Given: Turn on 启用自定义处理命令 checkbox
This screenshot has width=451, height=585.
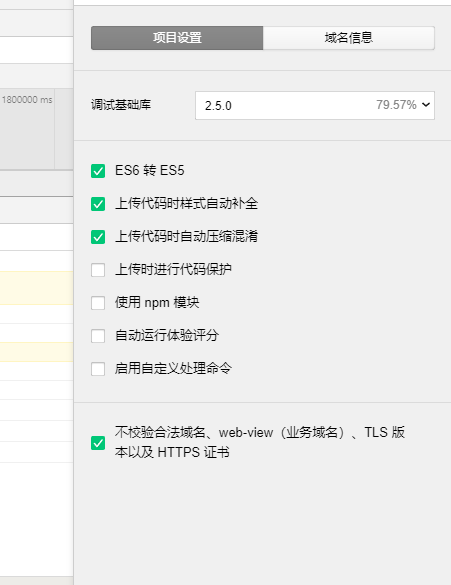Looking at the screenshot, I should (x=98, y=369).
